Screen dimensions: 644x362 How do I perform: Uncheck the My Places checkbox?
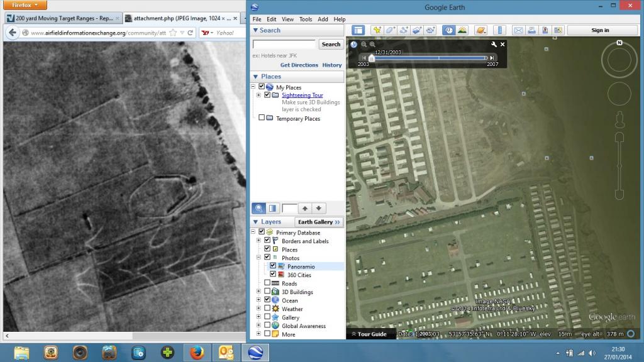coord(262,87)
